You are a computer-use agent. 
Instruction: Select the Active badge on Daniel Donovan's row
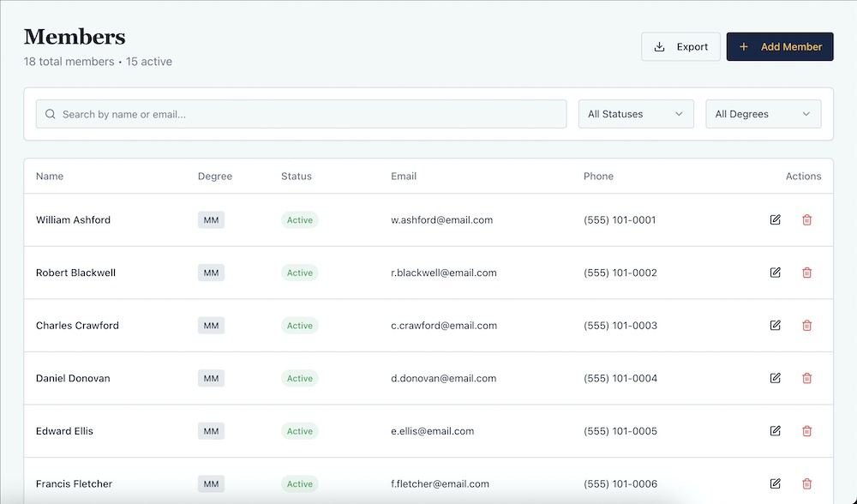click(x=299, y=378)
